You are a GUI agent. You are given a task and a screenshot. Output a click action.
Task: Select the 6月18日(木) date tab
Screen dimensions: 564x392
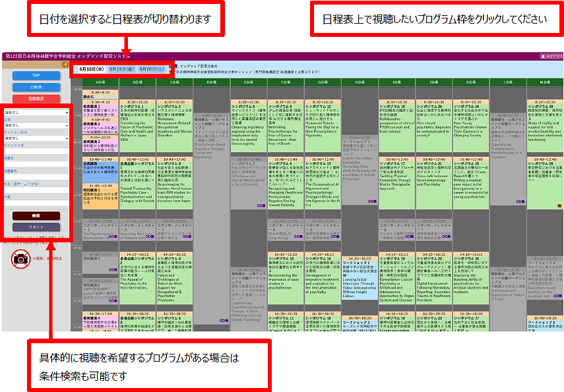pos(92,69)
